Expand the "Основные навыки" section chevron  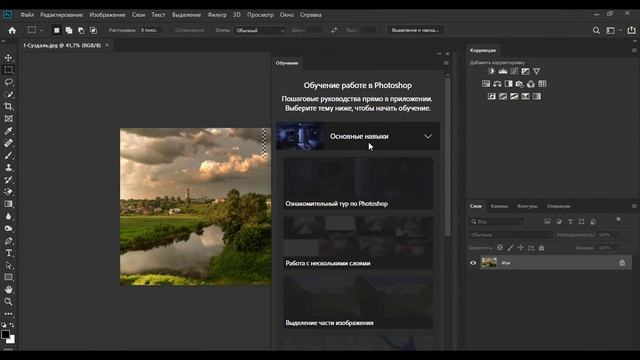428,136
